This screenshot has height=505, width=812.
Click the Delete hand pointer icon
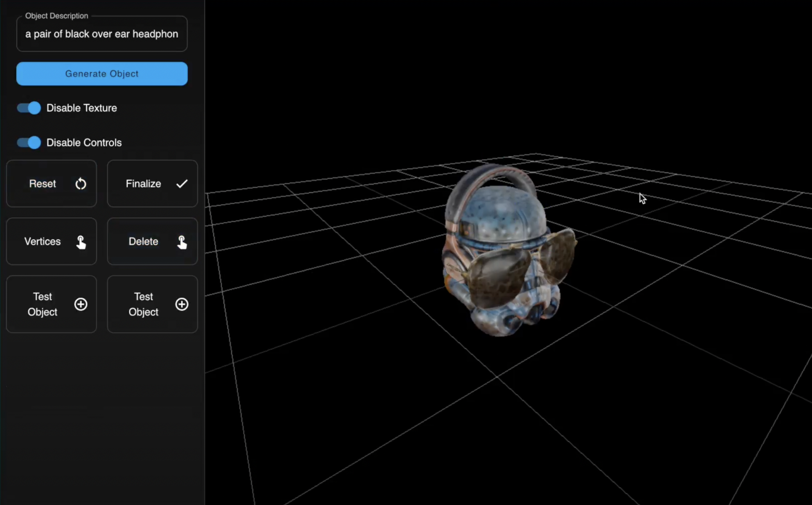pos(182,242)
